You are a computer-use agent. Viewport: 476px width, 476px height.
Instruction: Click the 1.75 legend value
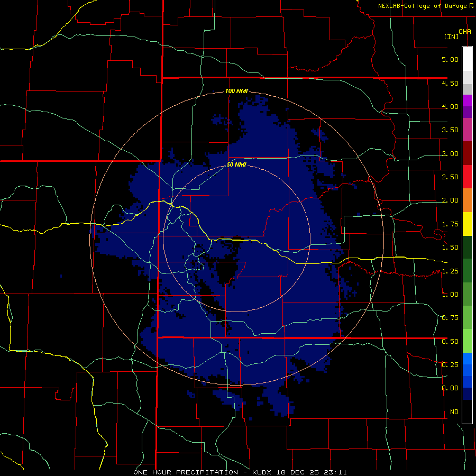[450, 224]
